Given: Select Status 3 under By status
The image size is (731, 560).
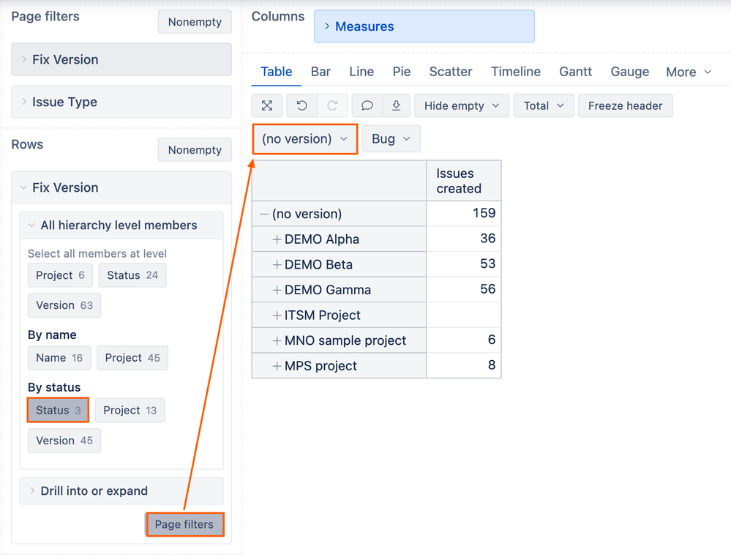Looking at the screenshot, I should coord(58,411).
